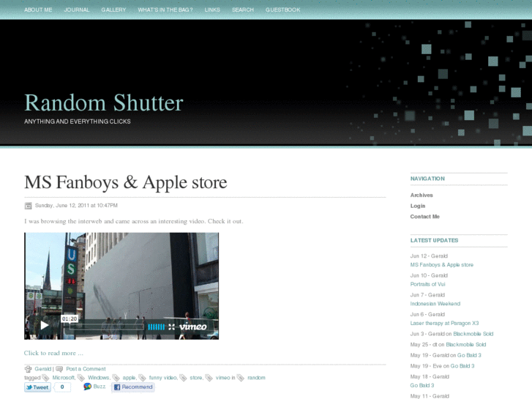Image resolution: width=532 pixels, height=399 pixels.
Task: Open the funny video tag
Action: tap(162, 378)
